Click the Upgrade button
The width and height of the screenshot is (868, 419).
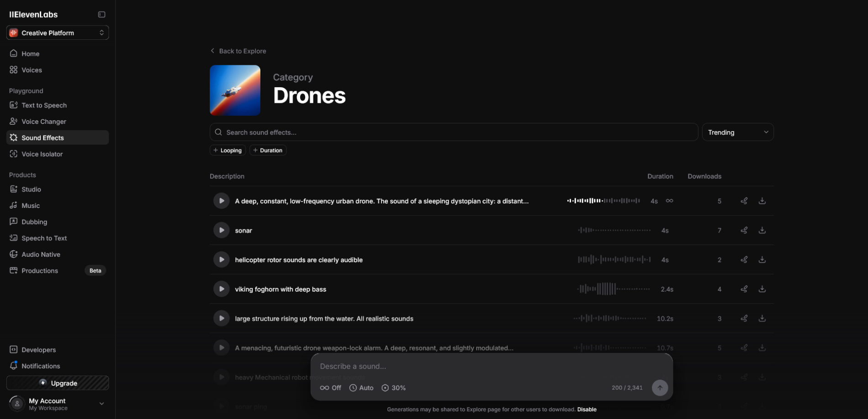click(x=58, y=383)
